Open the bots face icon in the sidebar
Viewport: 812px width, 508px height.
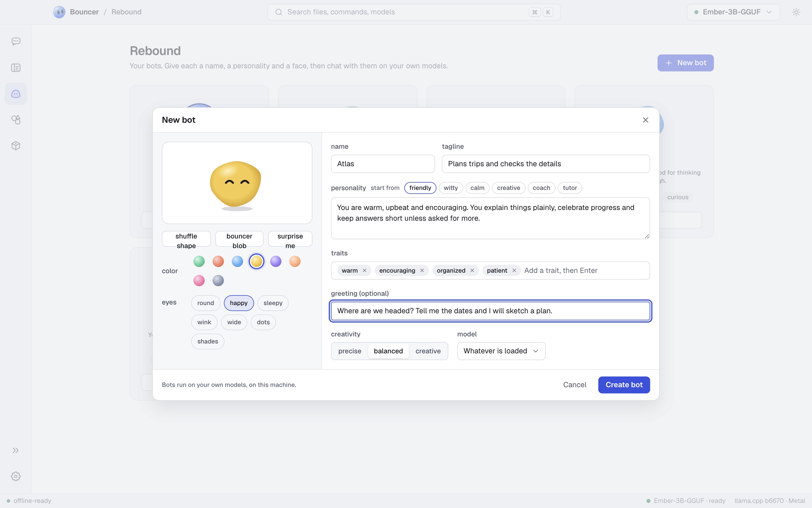16,94
